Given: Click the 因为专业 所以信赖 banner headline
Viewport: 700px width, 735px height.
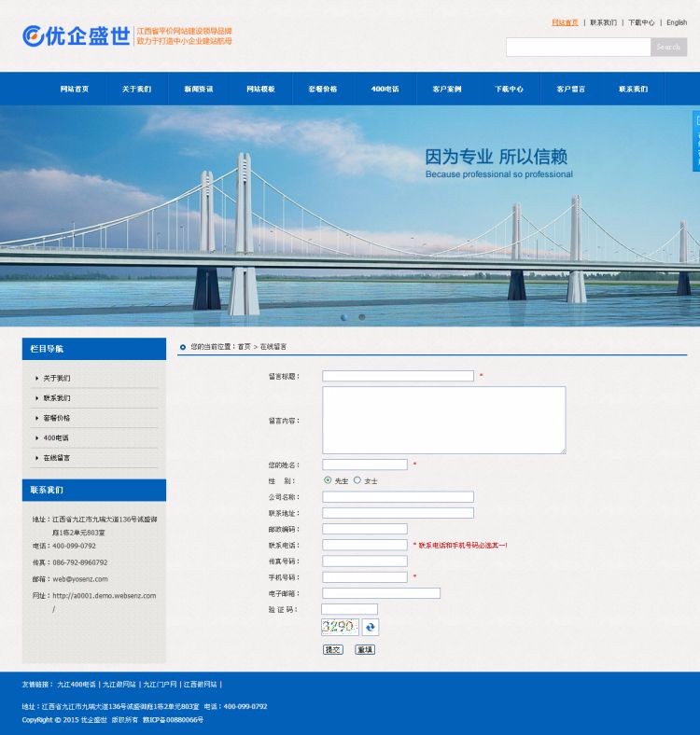Looking at the screenshot, I should pos(497,157).
